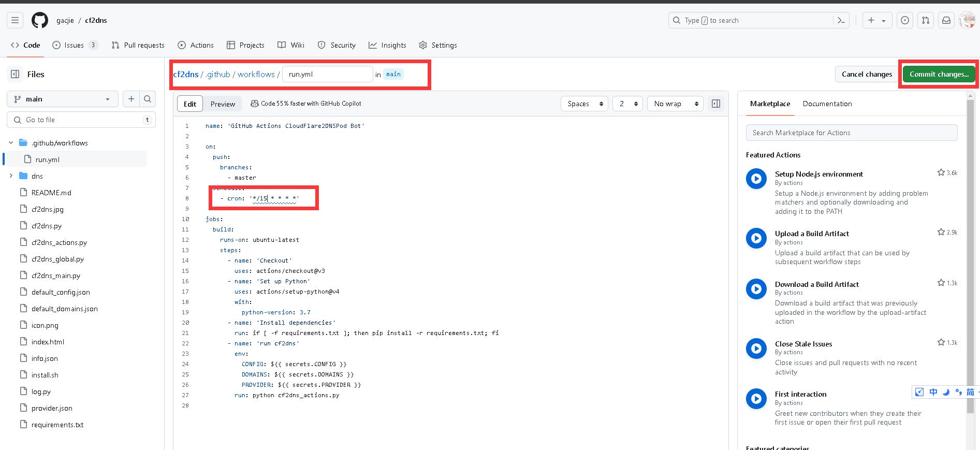This screenshot has height=450, width=980.
Task: Open log.py in file tree
Action: click(x=41, y=391)
